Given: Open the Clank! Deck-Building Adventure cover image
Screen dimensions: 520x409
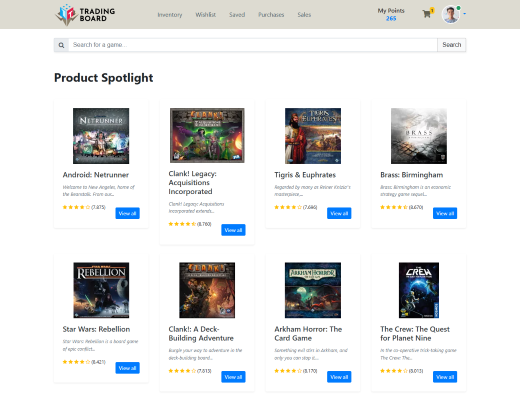Looking at the screenshot, I should tap(207, 290).
